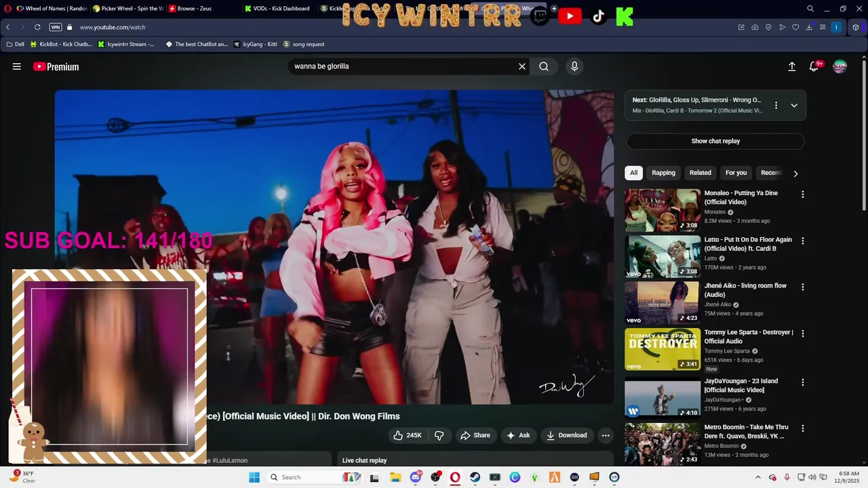Show more filter chips with right arrow

coord(795,174)
